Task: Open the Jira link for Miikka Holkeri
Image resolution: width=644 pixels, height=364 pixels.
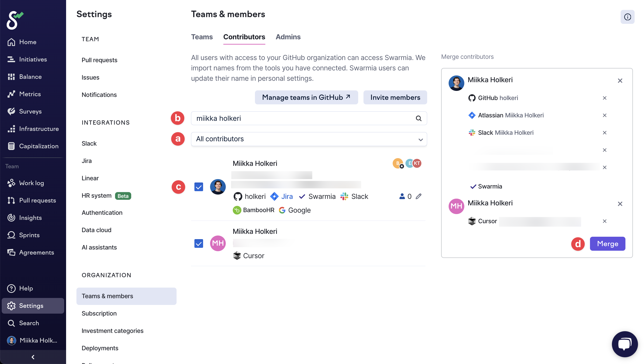Action: (x=286, y=196)
